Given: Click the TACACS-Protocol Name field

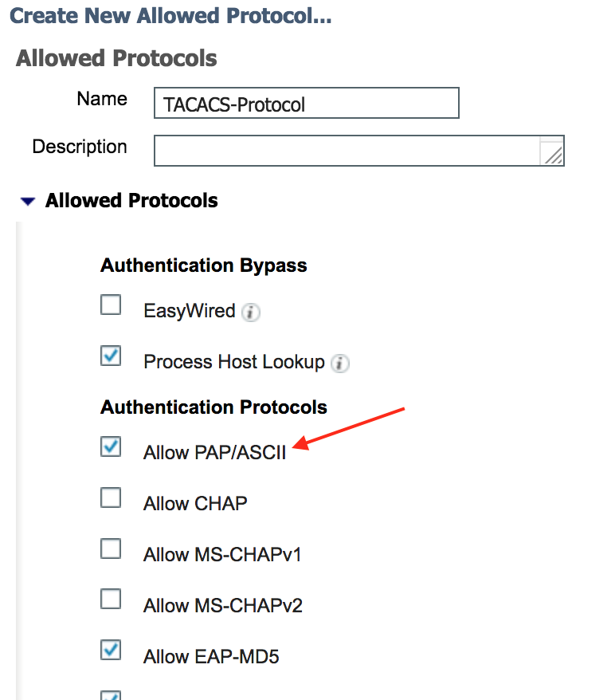Looking at the screenshot, I should [x=306, y=104].
